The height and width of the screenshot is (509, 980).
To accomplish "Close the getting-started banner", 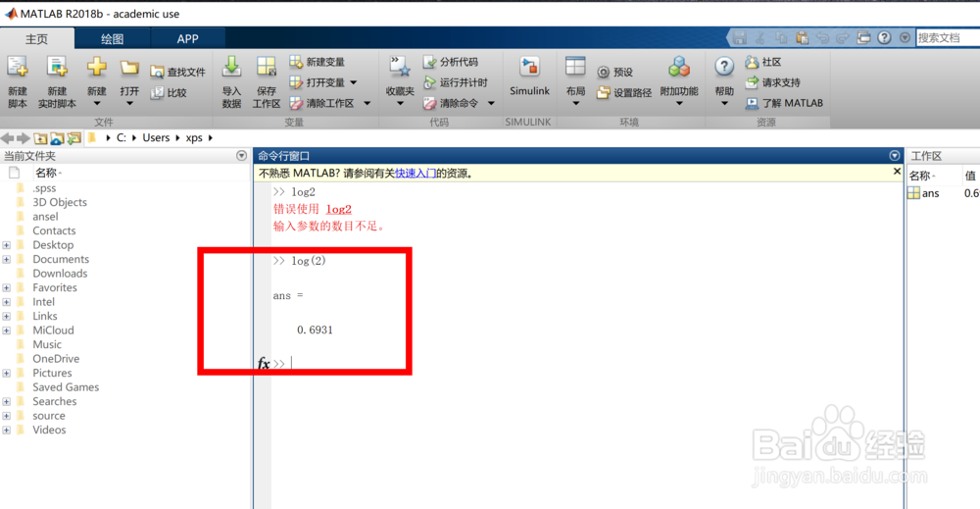I will 897,172.
